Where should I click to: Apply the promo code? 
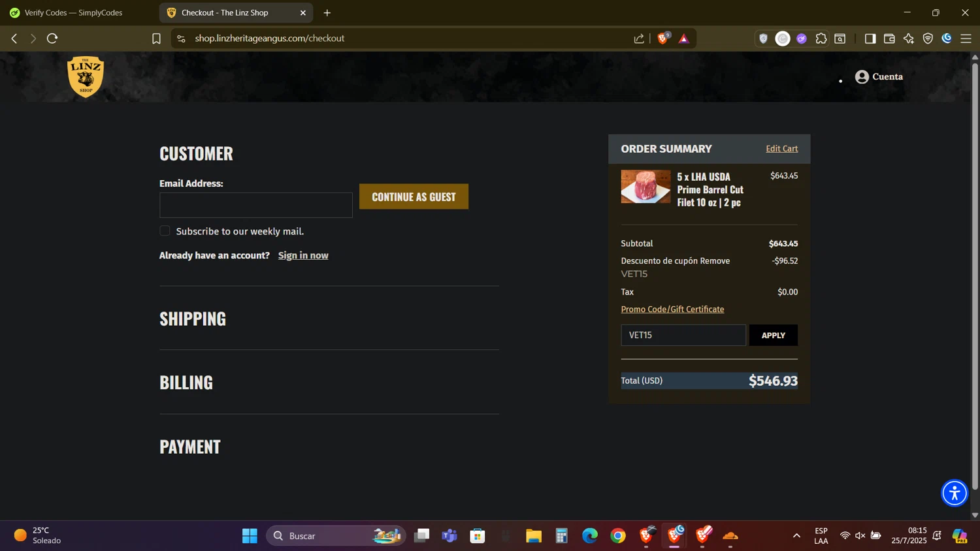point(773,335)
